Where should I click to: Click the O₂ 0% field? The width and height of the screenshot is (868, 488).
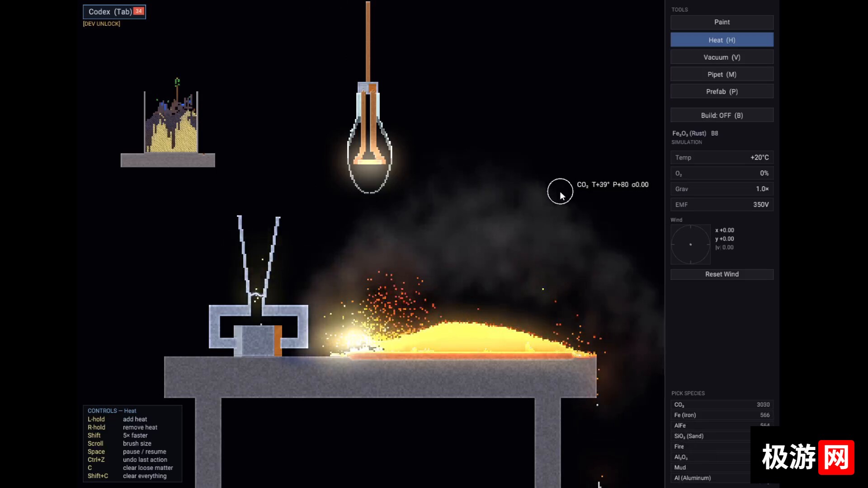click(x=722, y=173)
